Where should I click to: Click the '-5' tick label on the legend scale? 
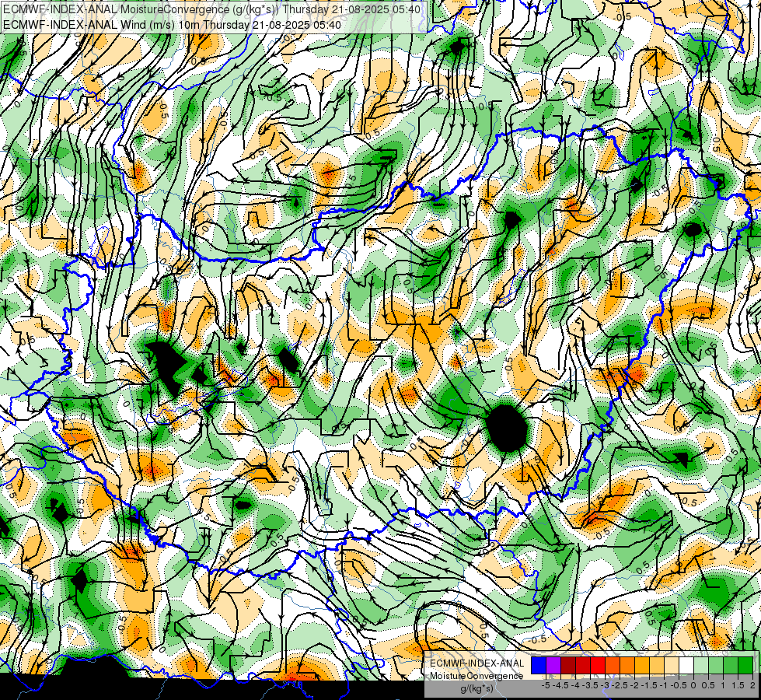click(x=546, y=685)
